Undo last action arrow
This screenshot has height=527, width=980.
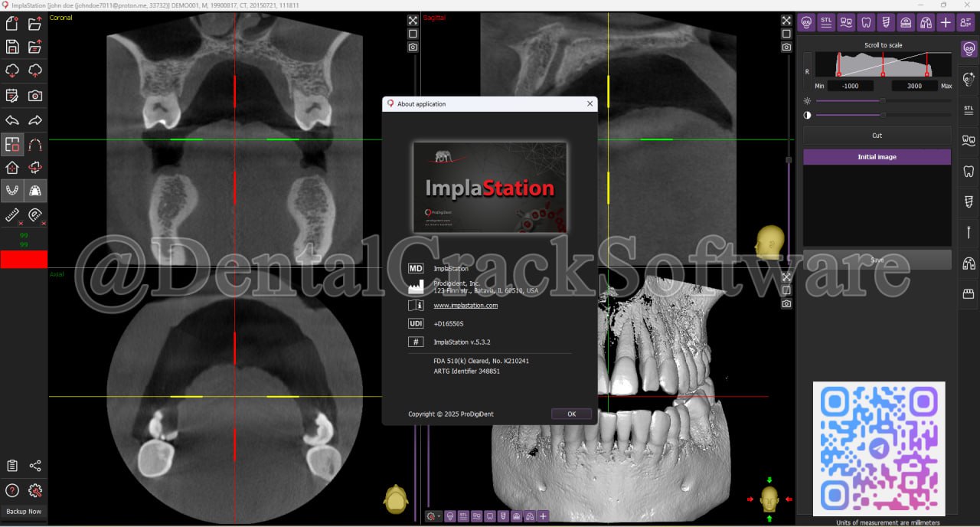click(x=12, y=120)
